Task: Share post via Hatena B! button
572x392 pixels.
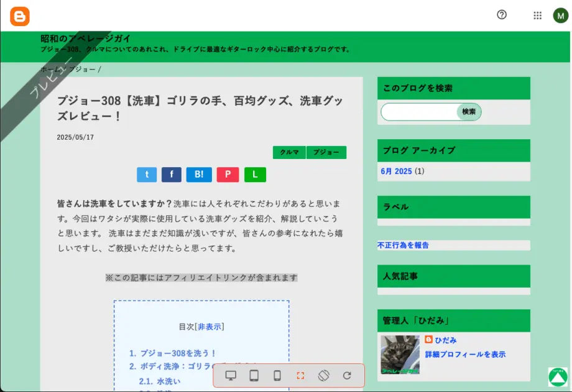Action: pyautogui.click(x=199, y=175)
